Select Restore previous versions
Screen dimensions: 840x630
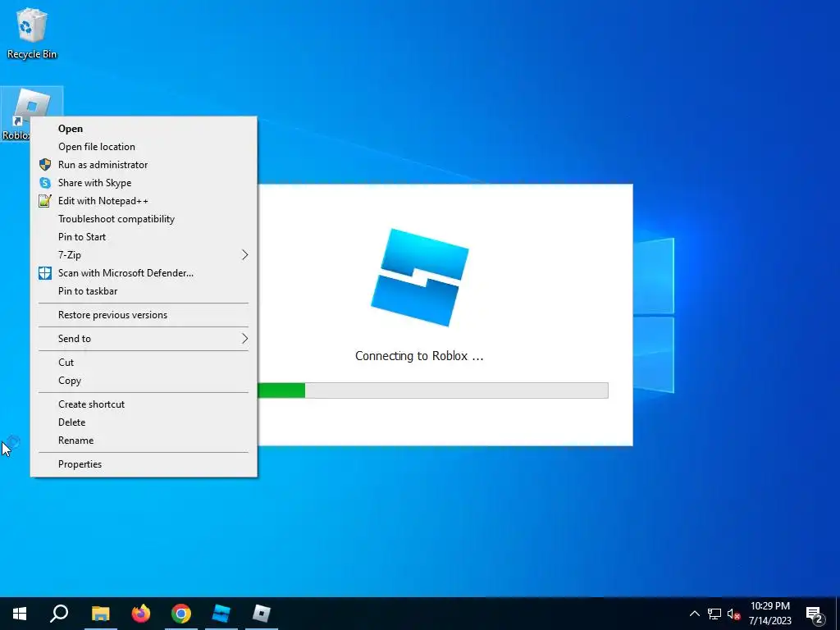pos(144,315)
